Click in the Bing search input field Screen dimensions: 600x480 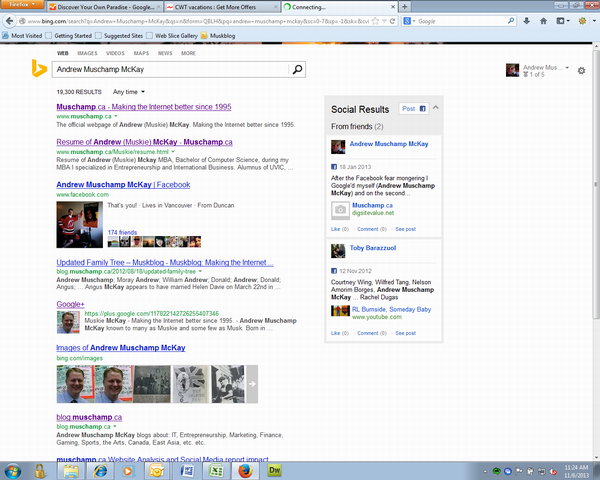(170, 69)
